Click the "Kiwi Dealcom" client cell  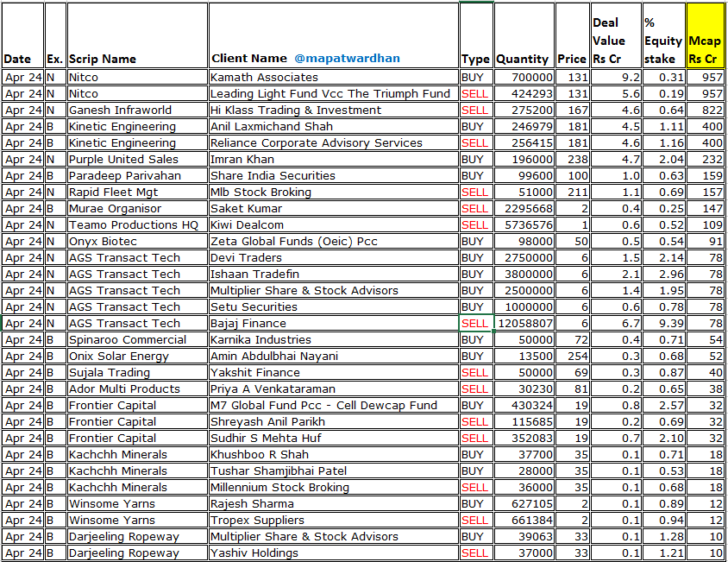tap(248, 224)
